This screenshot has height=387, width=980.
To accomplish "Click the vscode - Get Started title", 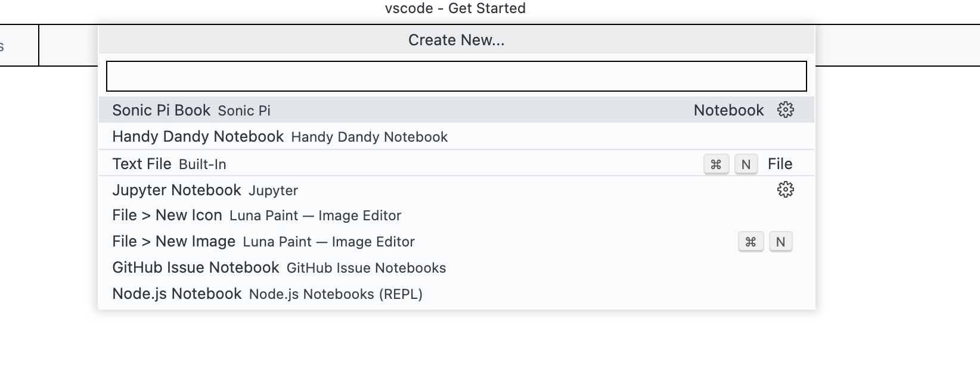I will click(455, 8).
